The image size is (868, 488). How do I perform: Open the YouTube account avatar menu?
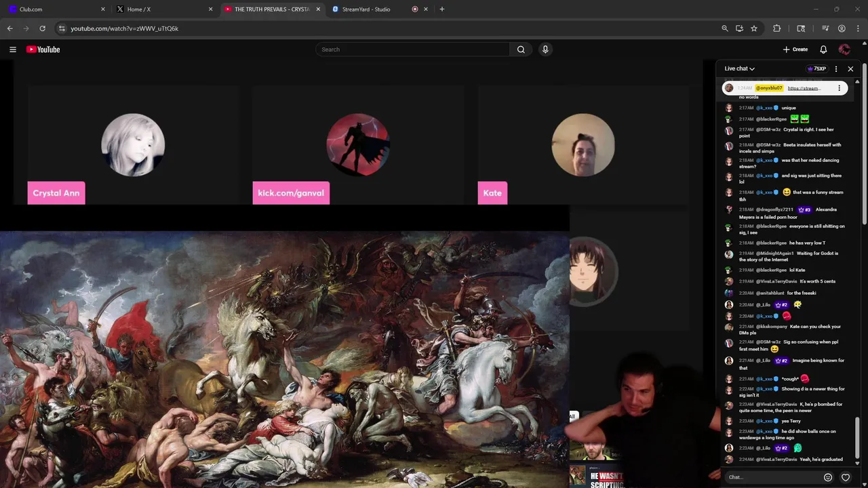point(844,49)
